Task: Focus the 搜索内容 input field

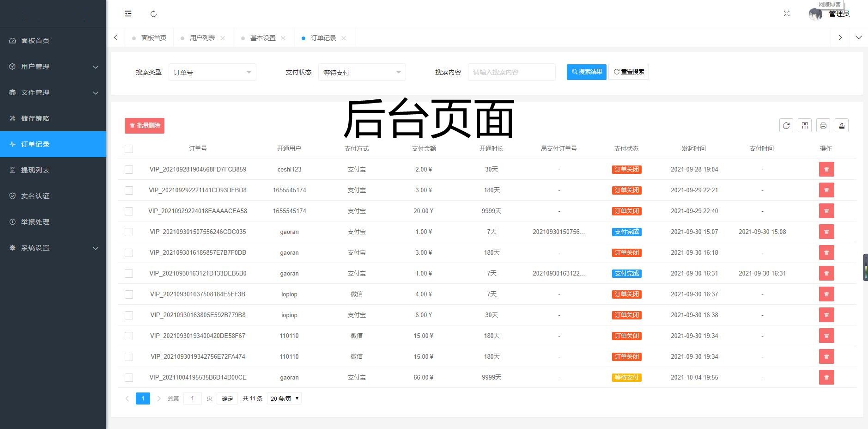Action: 512,72
